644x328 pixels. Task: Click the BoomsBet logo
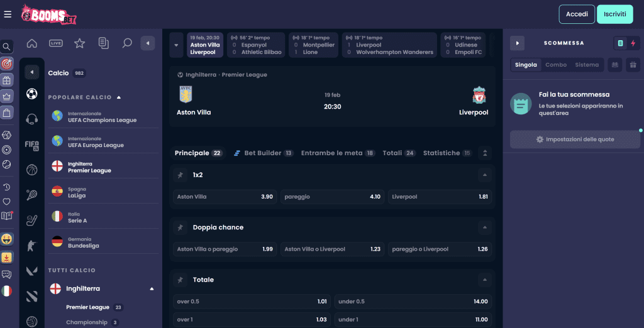[49, 14]
